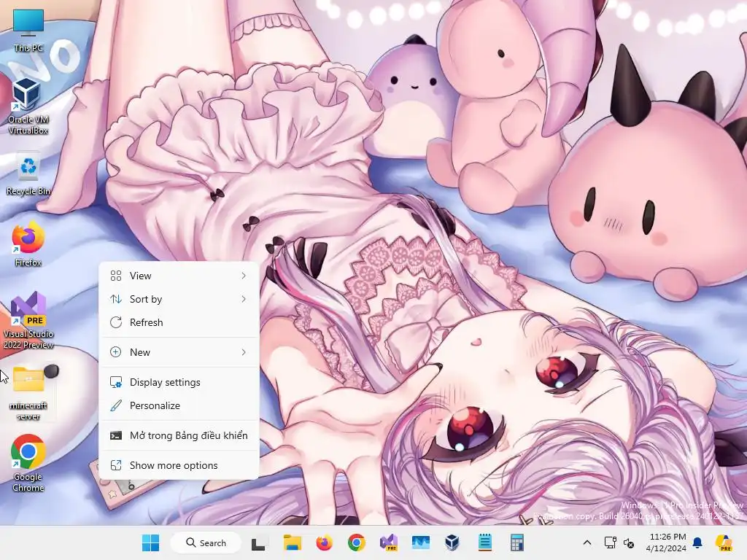Image resolution: width=747 pixels, height=560 pixels.
Task: Launch Firefox from the taskbar
Action: click(324, 542)
